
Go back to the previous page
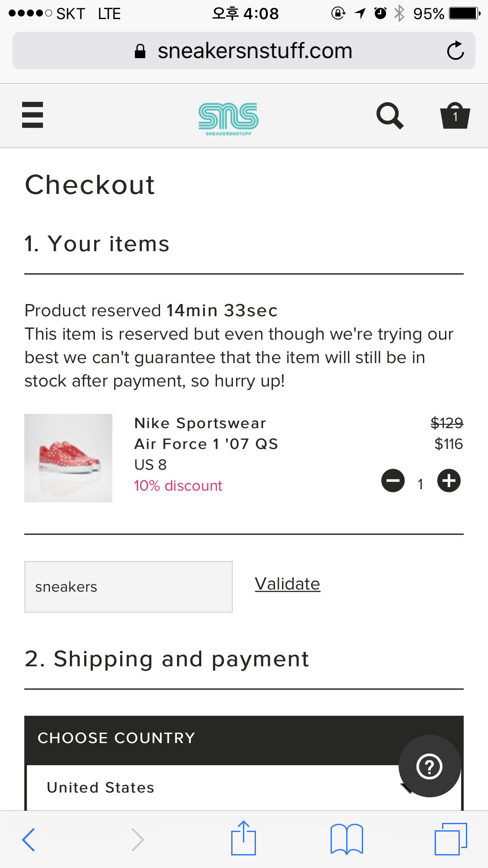click(29, 839)
